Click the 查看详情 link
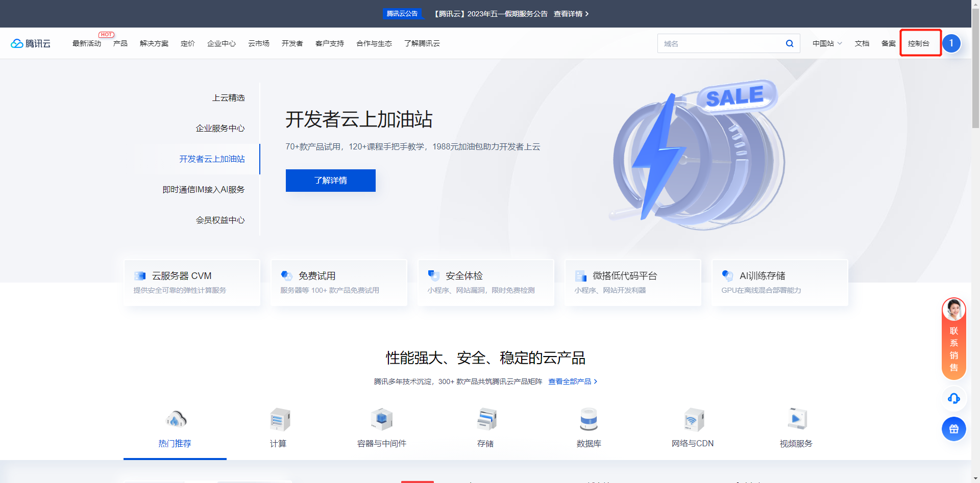 pos(568,14)
